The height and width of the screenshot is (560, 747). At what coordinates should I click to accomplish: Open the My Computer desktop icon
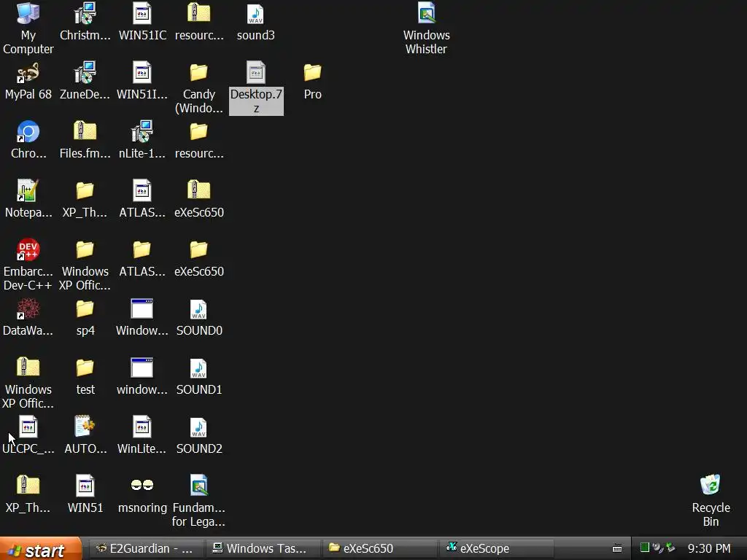point(28,14)
